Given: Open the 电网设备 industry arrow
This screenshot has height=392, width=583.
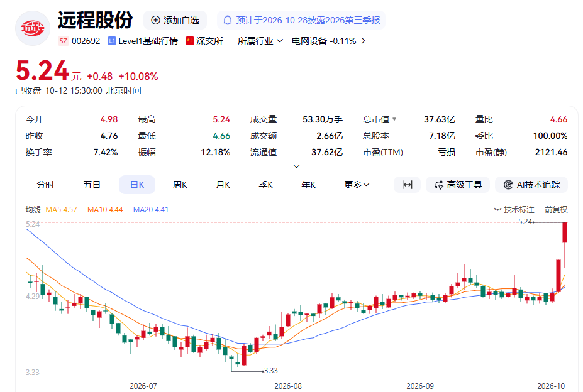Looking at the screenshot, I should (x=364, y=41).
